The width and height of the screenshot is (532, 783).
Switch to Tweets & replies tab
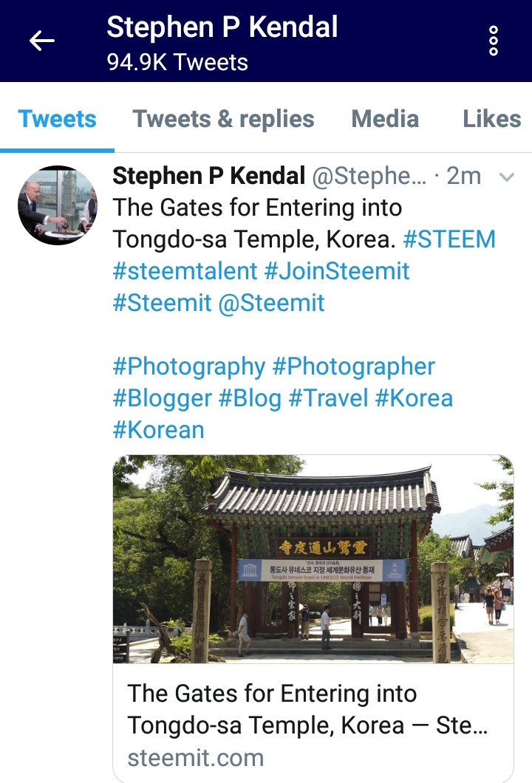[223, 119]
